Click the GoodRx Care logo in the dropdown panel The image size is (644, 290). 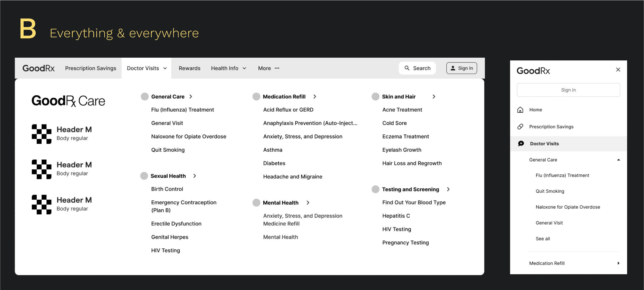(68, 101)
